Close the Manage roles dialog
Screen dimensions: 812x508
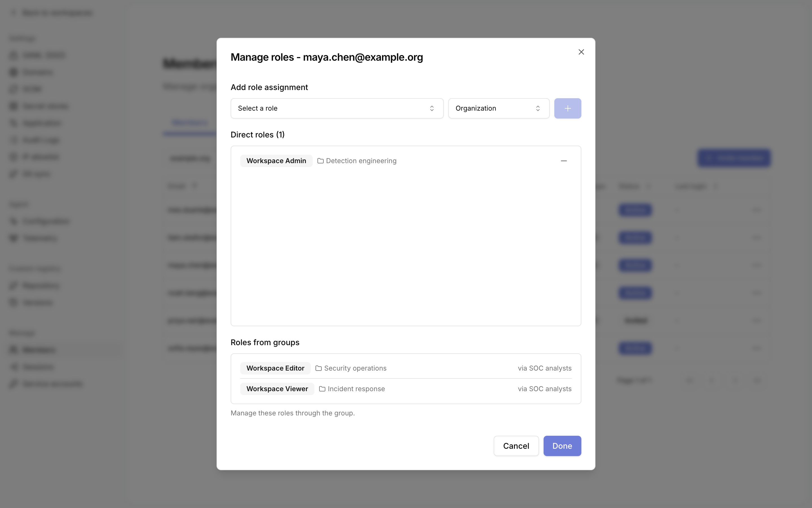click(581, 52)
